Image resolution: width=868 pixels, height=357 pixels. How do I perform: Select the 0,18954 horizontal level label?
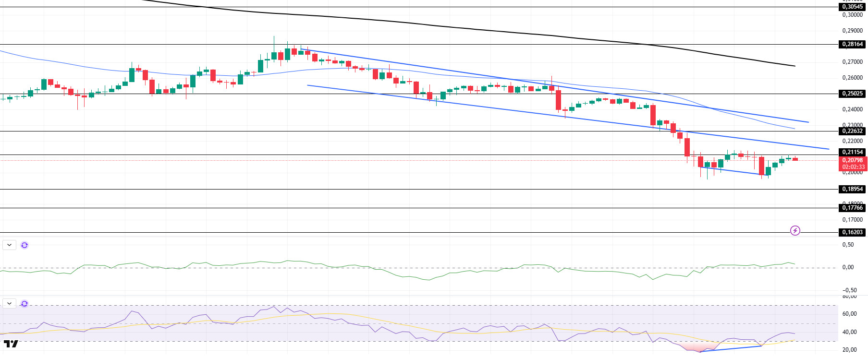[x=853, y=189]
